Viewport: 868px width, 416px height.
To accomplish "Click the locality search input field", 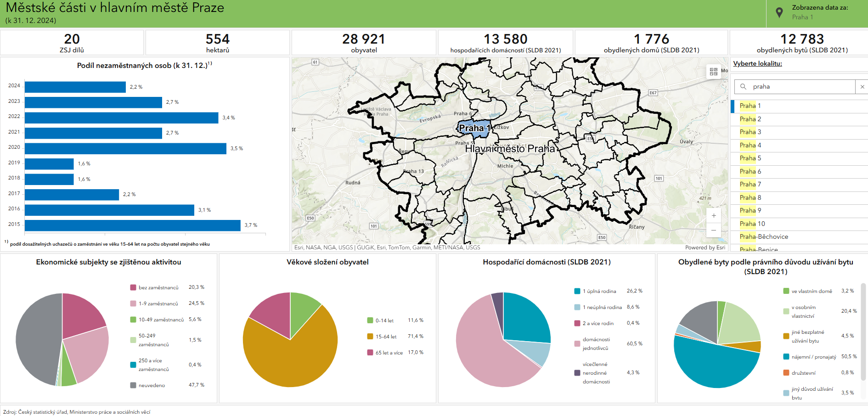I will (x=801, y=87).
